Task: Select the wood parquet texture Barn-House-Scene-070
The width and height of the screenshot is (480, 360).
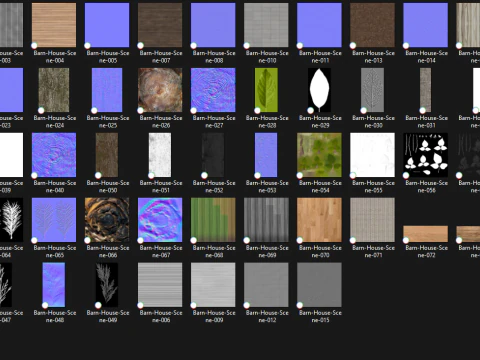Action: pos(319,220)
